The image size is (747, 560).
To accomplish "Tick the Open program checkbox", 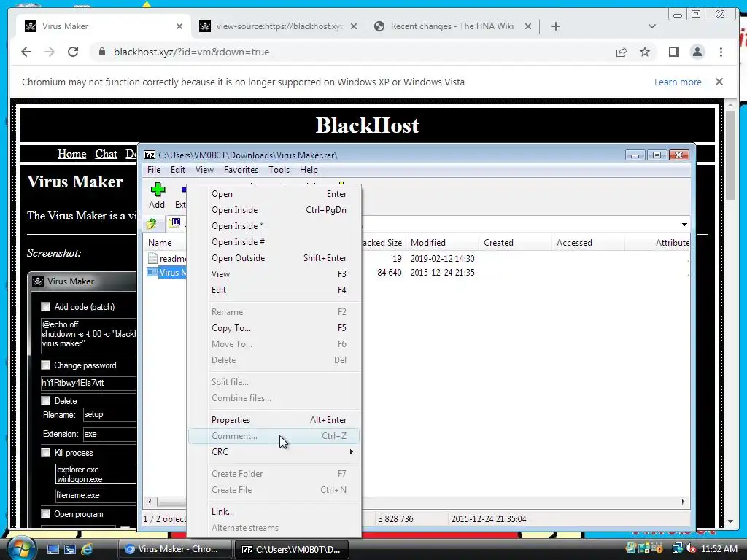I will (46, 514).
